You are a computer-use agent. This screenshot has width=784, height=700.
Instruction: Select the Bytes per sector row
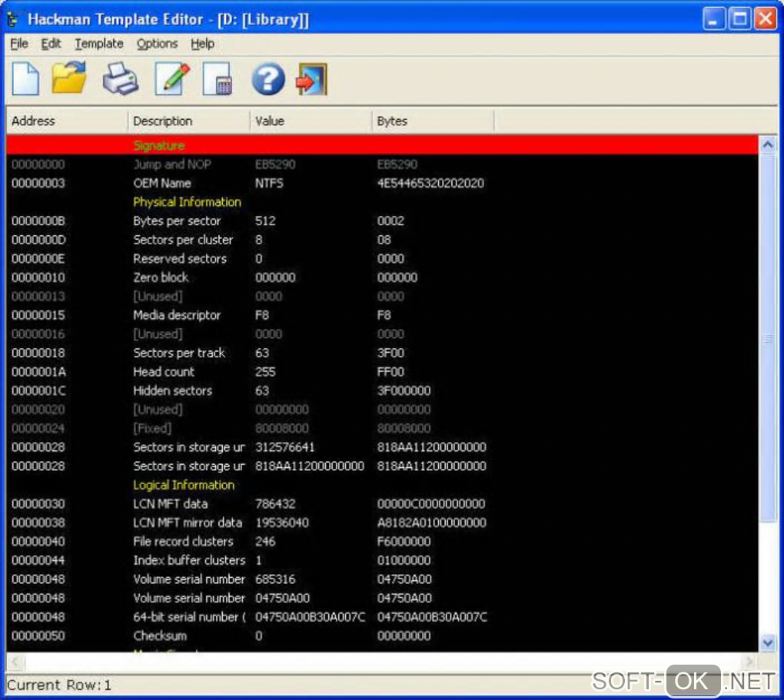point(382,221)
